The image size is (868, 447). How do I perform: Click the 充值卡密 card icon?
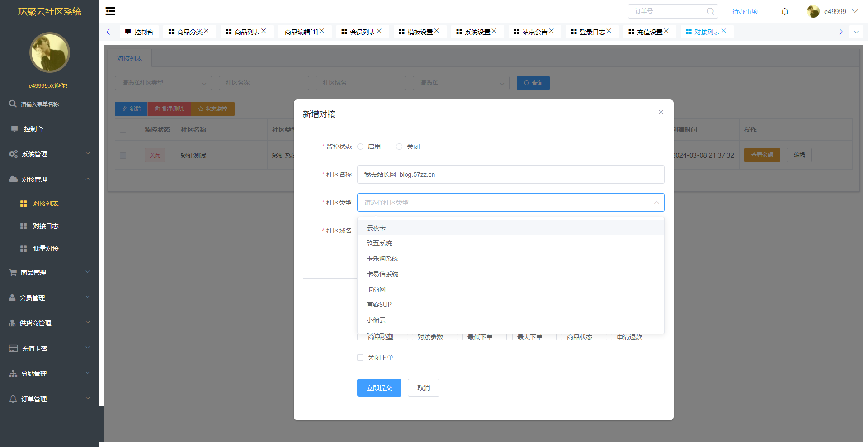point(14,348)
